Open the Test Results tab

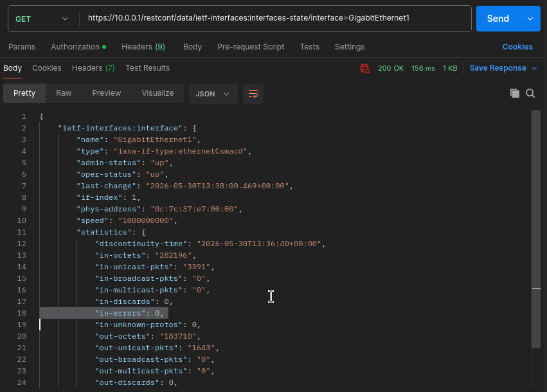148,68
